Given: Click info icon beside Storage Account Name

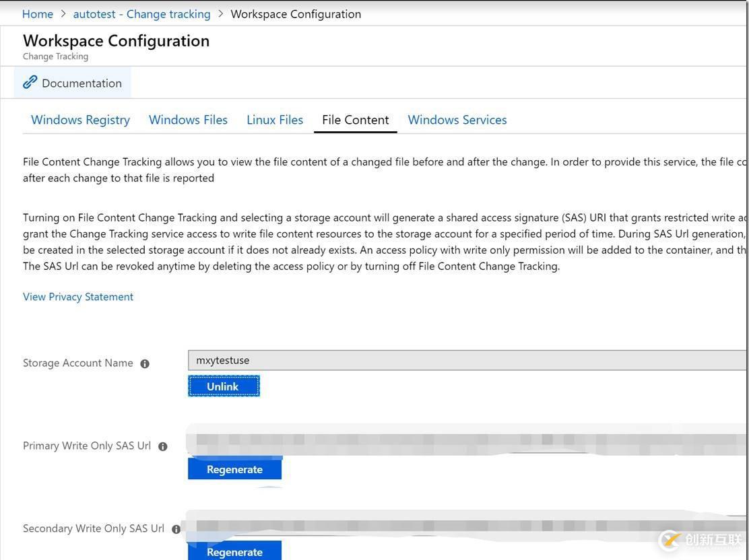Looking at the screenshot, I should pyautogui.click(x=145, y=363).
